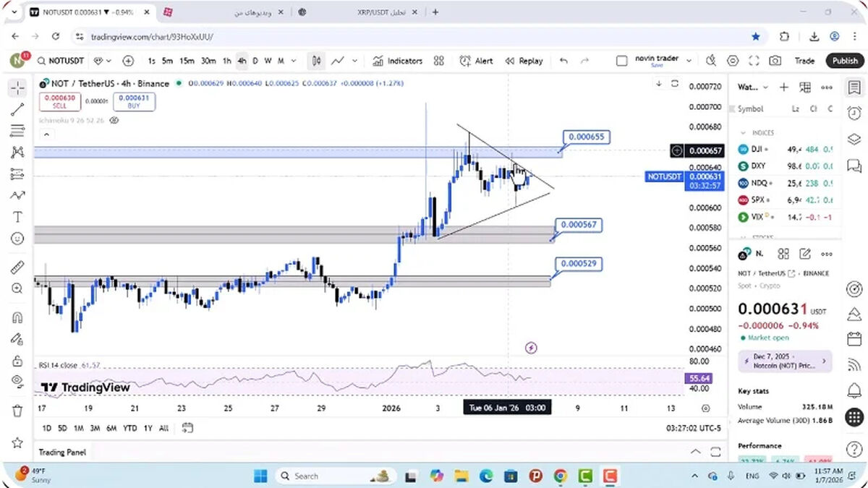Select the ruler measure tool
Screen dimensions: 868x488
click(x=17, y=267)
